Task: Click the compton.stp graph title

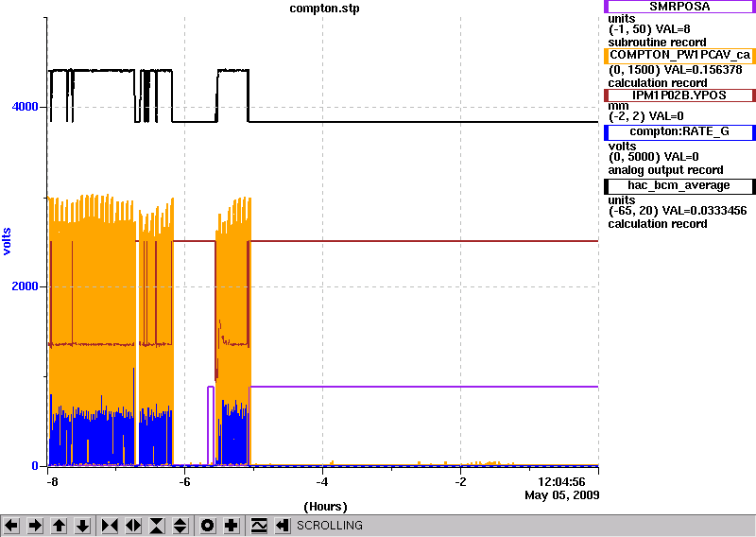Action: (x=324, y=9)
